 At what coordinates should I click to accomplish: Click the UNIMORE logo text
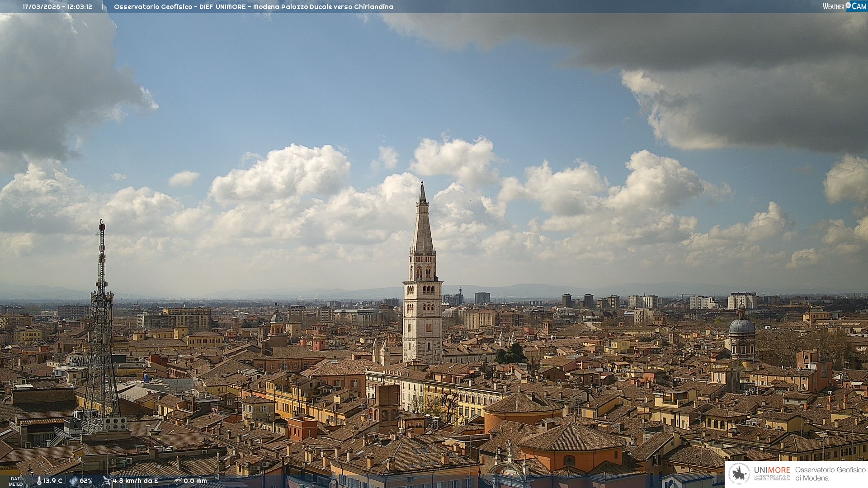772,470
